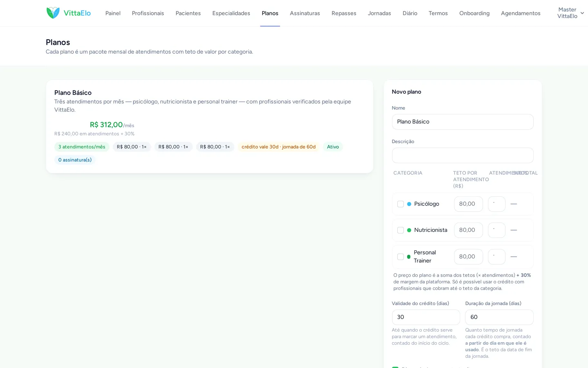
Task: Click the VittaElo leaf logo icon
Action: [53, 13]
